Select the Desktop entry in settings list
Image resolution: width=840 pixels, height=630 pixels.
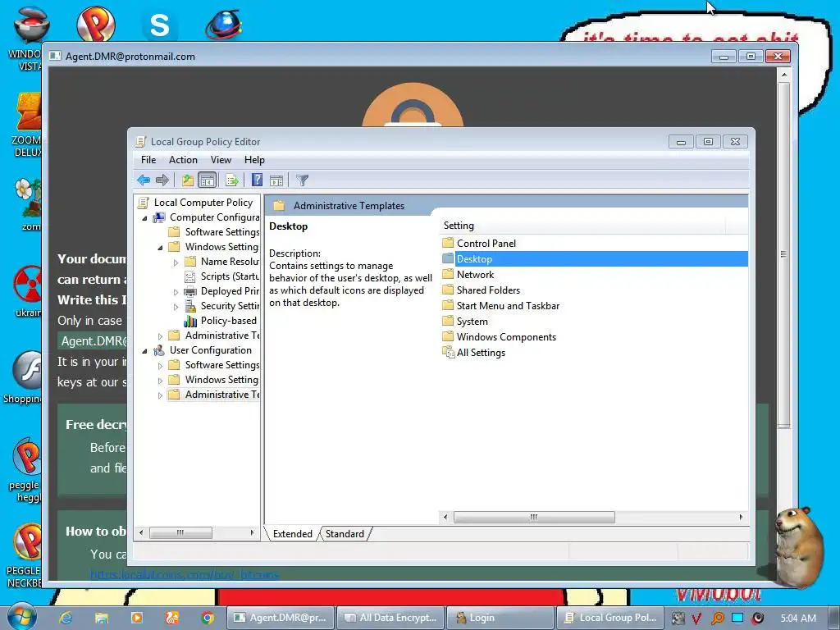(595, 258)
